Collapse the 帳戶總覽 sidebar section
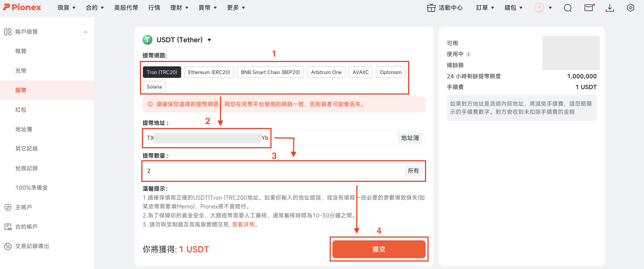Viewport: 644px width, 269px height. pyautogui.click(x=85, y=32)
